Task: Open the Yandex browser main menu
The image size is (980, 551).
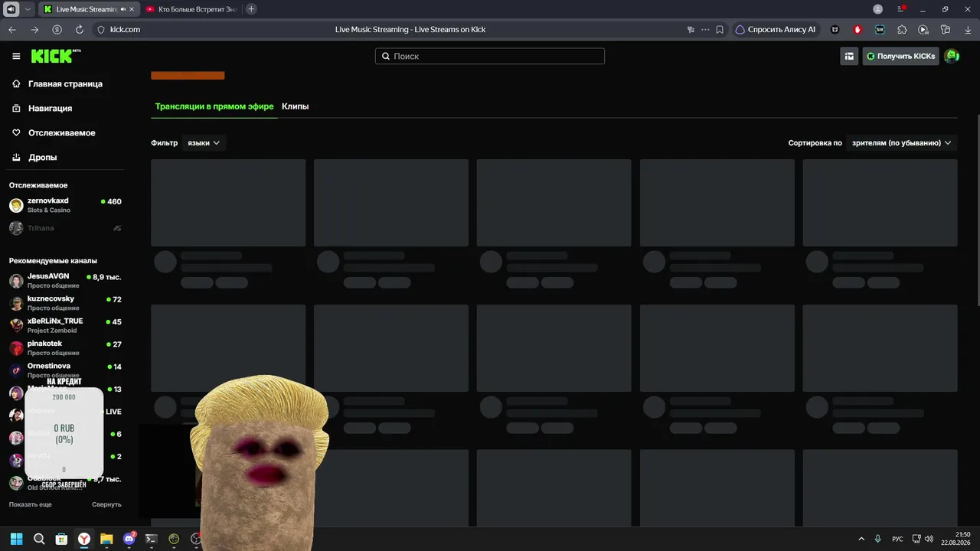Action: (901, 9)
